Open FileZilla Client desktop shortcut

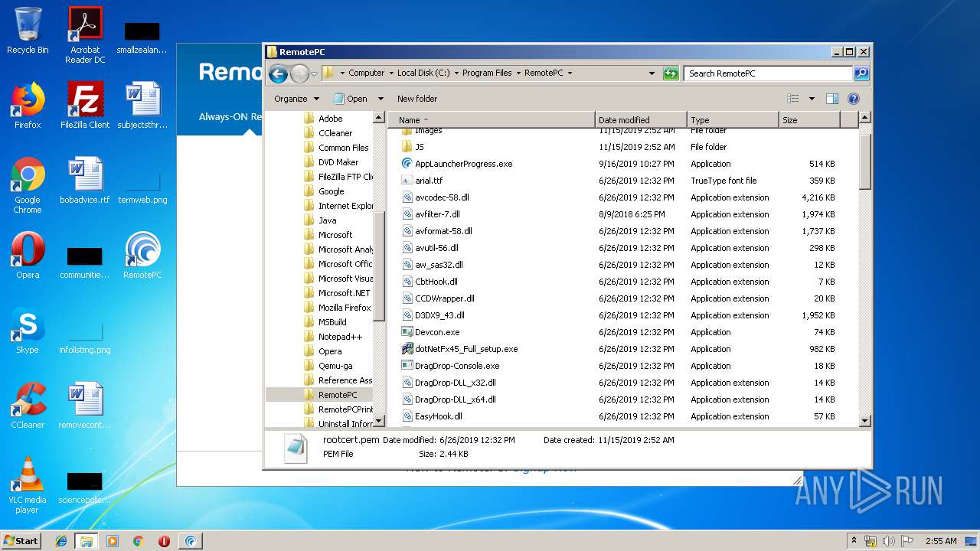pyautogui.click(x=85, y=106)
